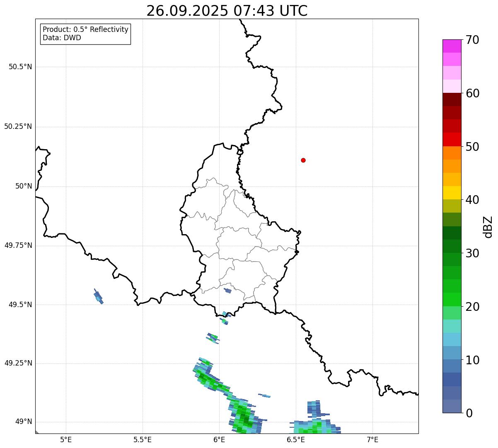Click the colorbar tick label 40
498x448 pixels.
pyautogui.click(x=473, y=200)
